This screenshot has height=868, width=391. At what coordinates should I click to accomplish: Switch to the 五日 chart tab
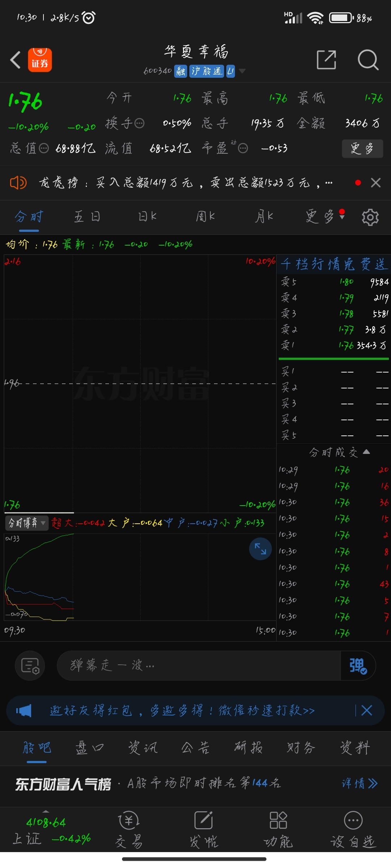pyautogui.click(x=87, y=217)
